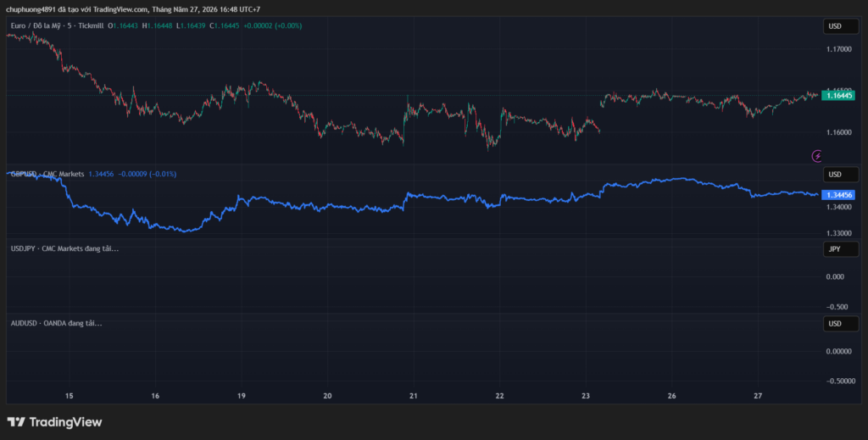The image size is (868, 440).
Task: Click the AUDUSD · OANDA loading legend
Action: pos(57,323)
